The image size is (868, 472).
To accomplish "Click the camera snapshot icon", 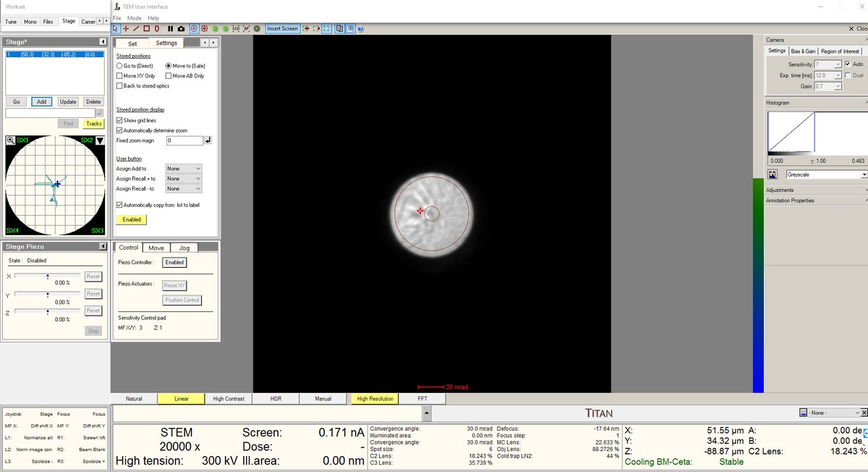I will point(180,29).
